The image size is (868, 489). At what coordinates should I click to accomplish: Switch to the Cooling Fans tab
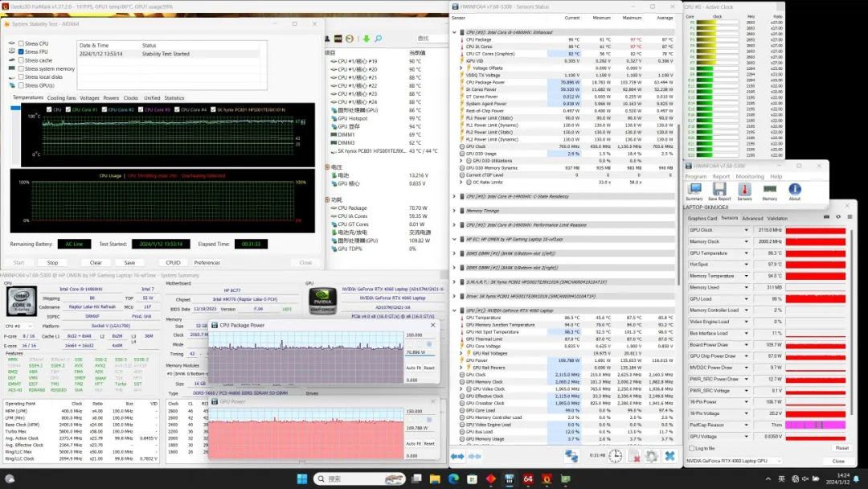coord(61,98)
